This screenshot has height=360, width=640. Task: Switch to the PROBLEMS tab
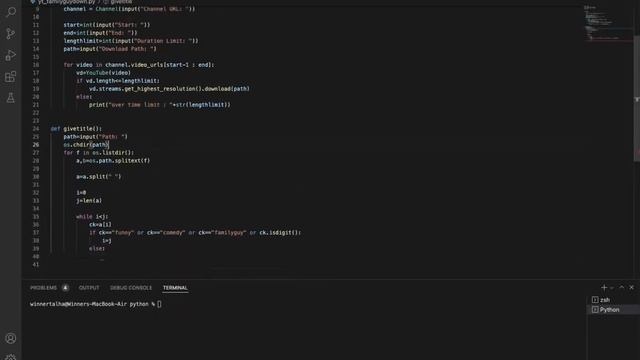point(43,288)
